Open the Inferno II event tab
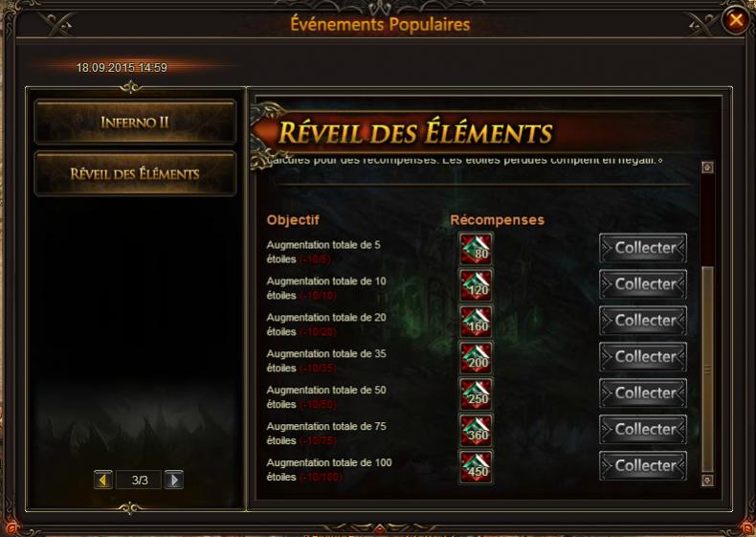 [135, 123]
